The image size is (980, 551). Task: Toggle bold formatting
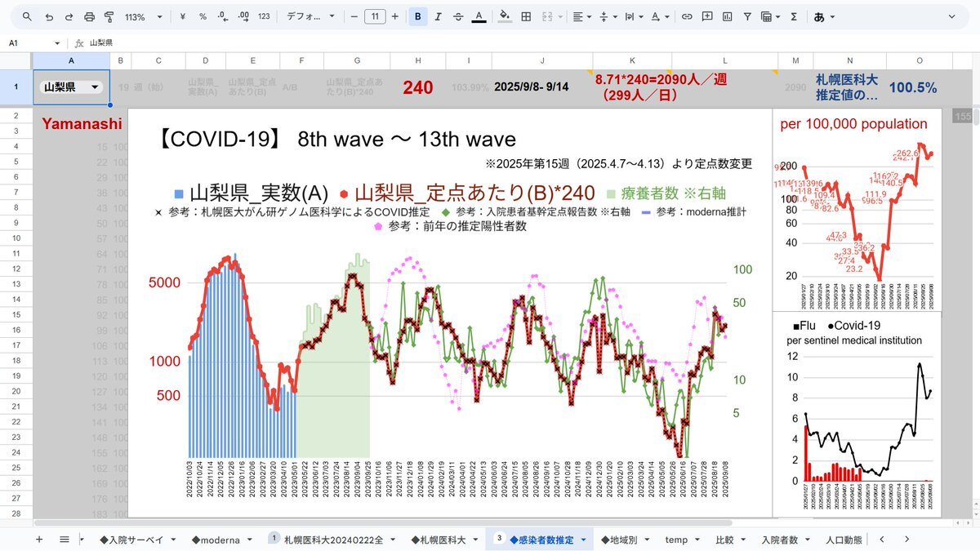tap(418, 16)
